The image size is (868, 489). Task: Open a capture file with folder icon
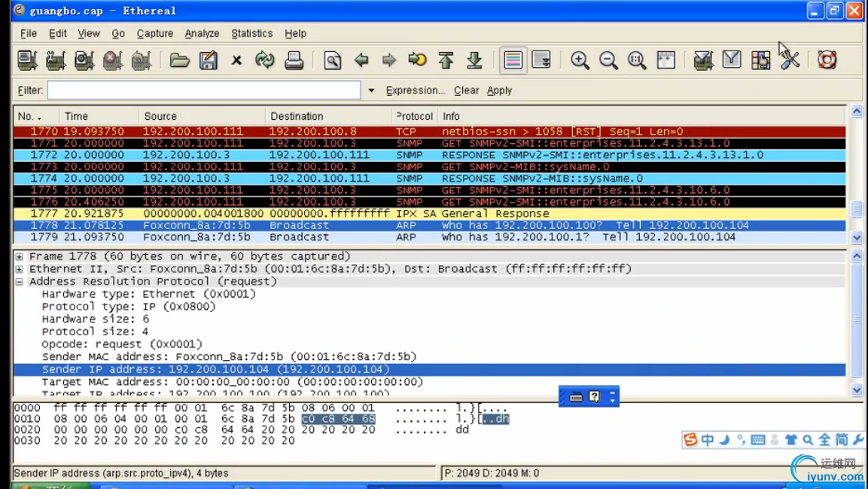pos(179,60)
